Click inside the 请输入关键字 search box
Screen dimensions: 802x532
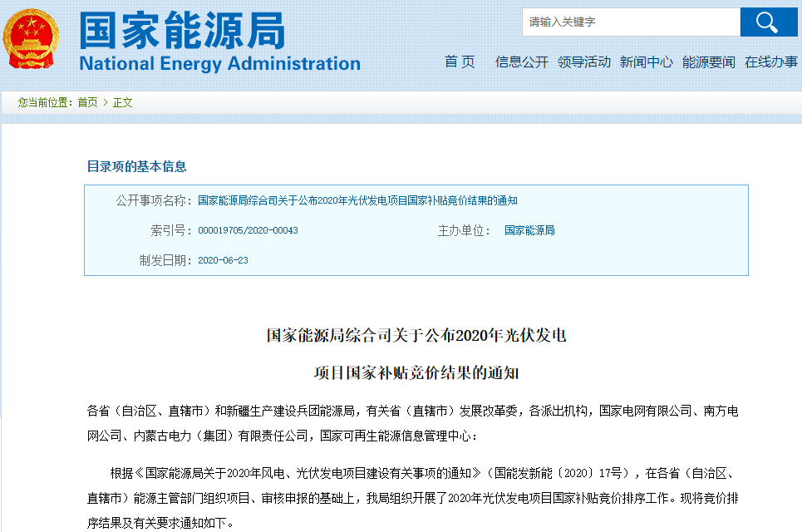(627, 21)
